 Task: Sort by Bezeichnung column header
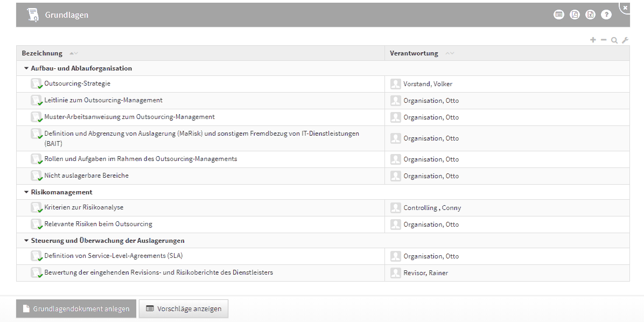[x=42, y=53]
